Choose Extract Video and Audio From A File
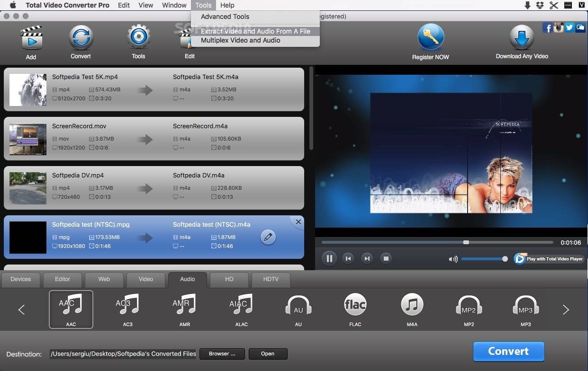This screenshot has height=371, width=588. click(x=255, y=31)
